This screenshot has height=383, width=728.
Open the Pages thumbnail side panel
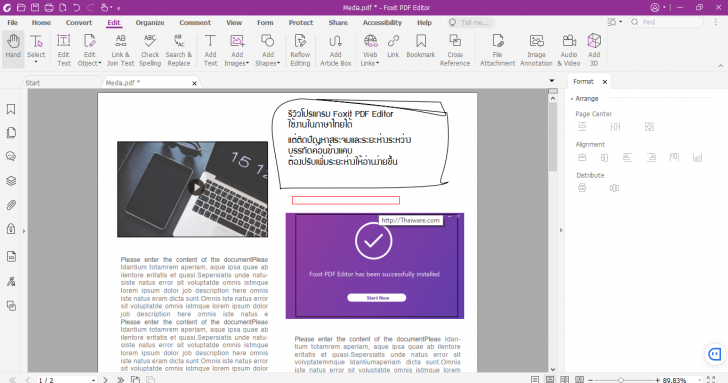pyautogui.click(x=11, y=133)
